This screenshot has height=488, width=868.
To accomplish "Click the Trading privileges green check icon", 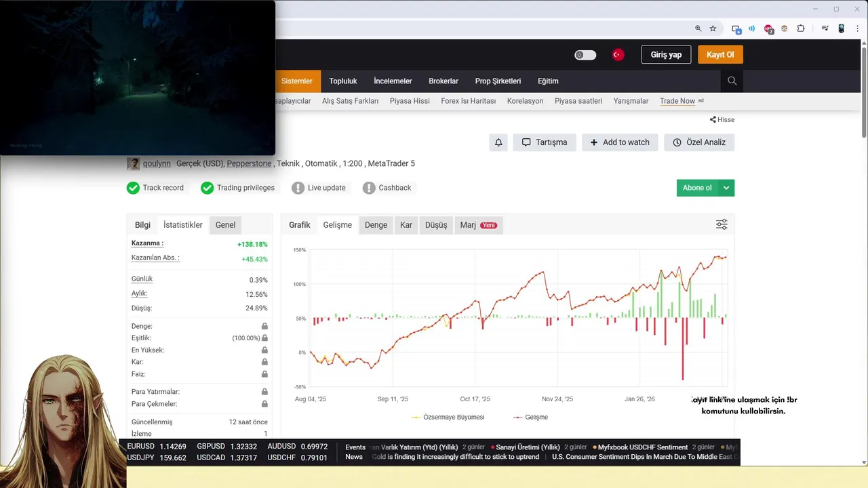I will 207,188.
